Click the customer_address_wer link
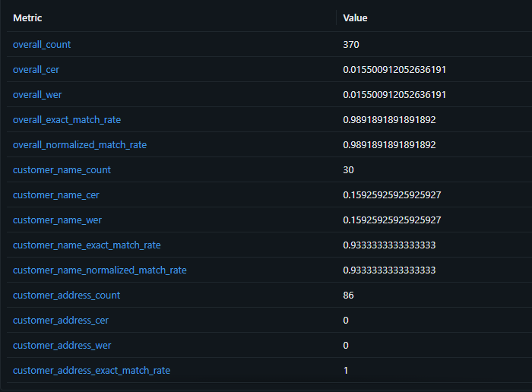 click(62, 346)
